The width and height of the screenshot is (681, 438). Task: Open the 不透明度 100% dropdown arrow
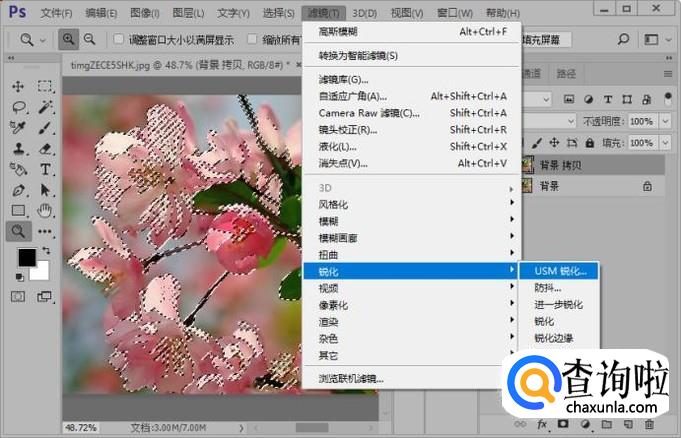pyautogui.click(x=665, y=121)
